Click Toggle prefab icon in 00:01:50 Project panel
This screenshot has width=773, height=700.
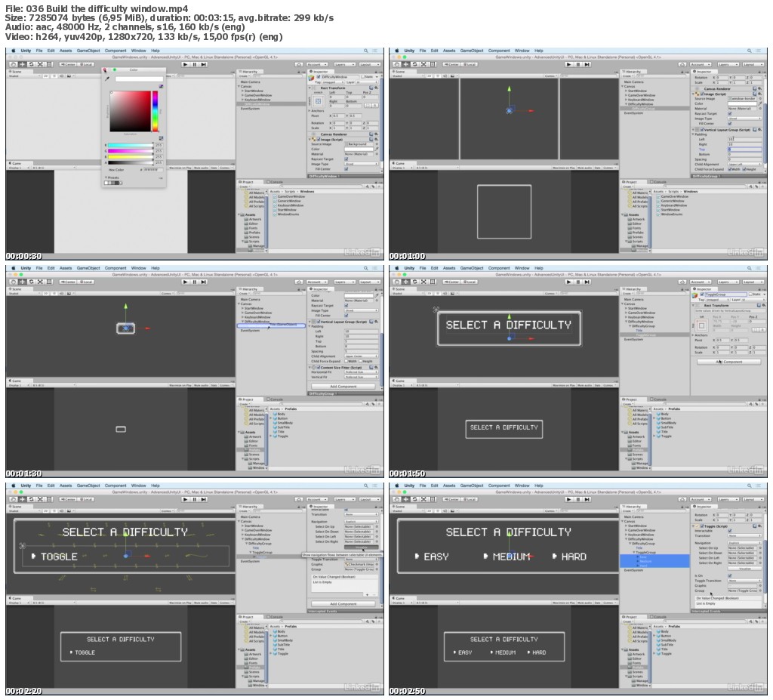click(658, 436)
